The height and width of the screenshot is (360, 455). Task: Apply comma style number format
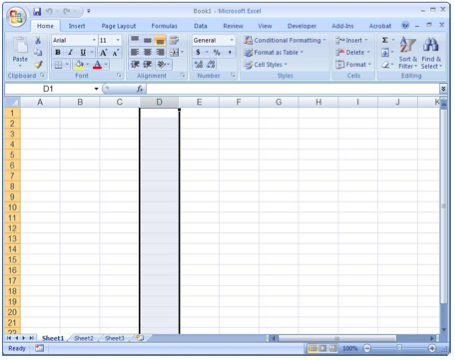230,52
